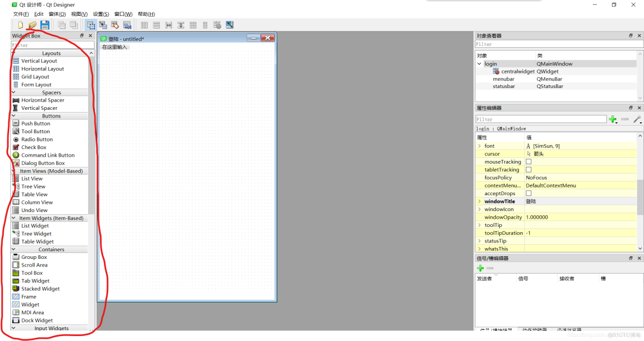Save the current form via floppy icon
Viewport: 644px width, 341px height.
pyautogui.click(x=45, y=25)
